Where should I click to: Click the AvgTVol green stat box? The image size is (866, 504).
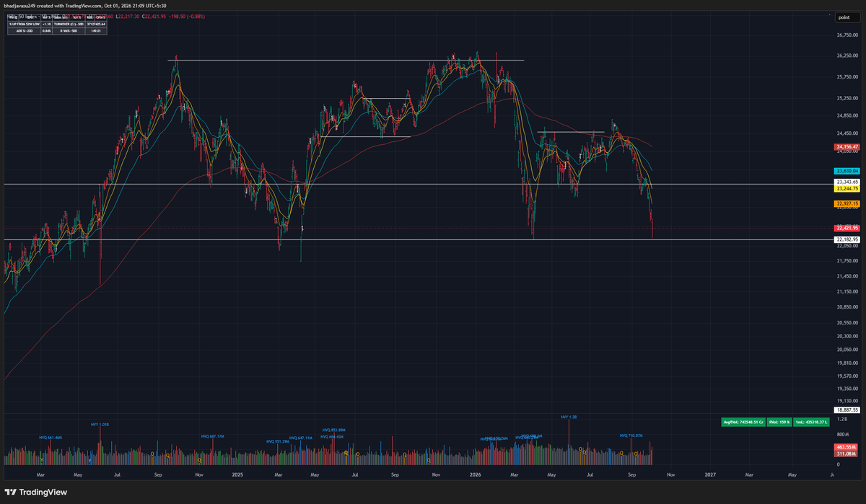pos(743,421)
